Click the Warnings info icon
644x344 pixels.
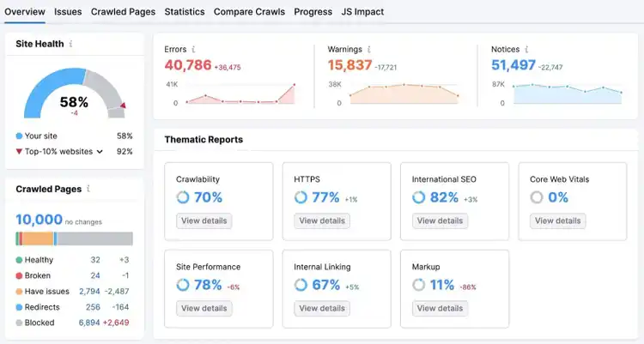coord(369,49)
